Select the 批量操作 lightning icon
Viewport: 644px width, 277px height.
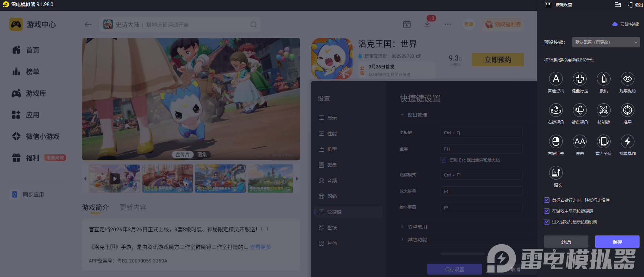627,141
